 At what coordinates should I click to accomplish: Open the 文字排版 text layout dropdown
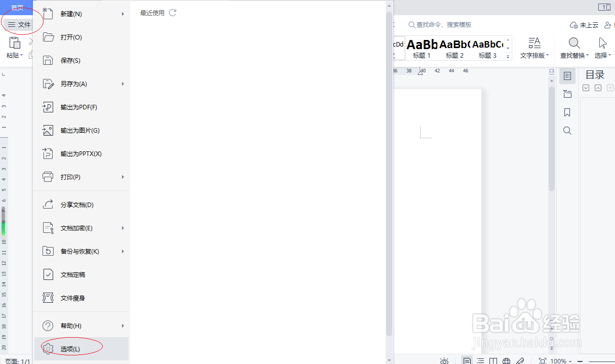[x=535, y=48]
